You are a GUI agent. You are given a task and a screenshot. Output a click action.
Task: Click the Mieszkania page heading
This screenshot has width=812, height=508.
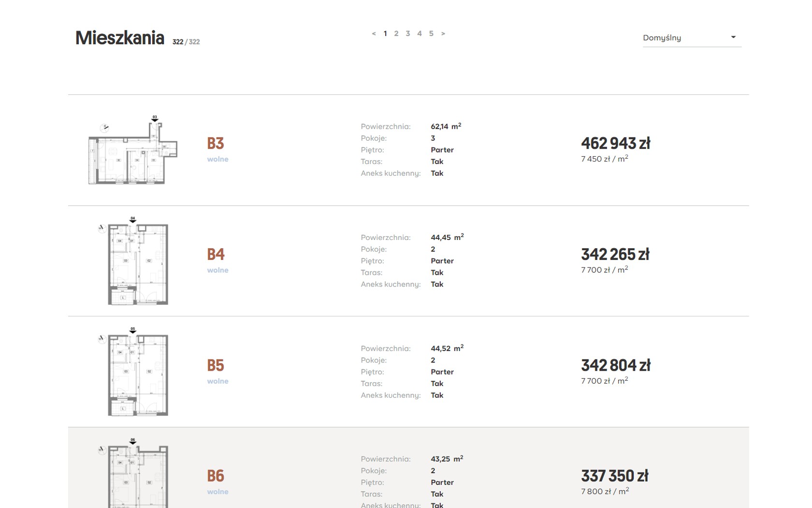tap(120, 38)
